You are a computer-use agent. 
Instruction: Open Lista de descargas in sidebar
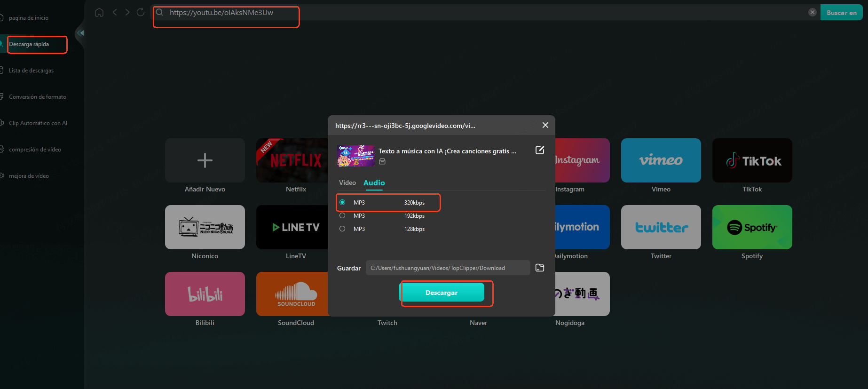pyautogui.click(x=31, y=71)
